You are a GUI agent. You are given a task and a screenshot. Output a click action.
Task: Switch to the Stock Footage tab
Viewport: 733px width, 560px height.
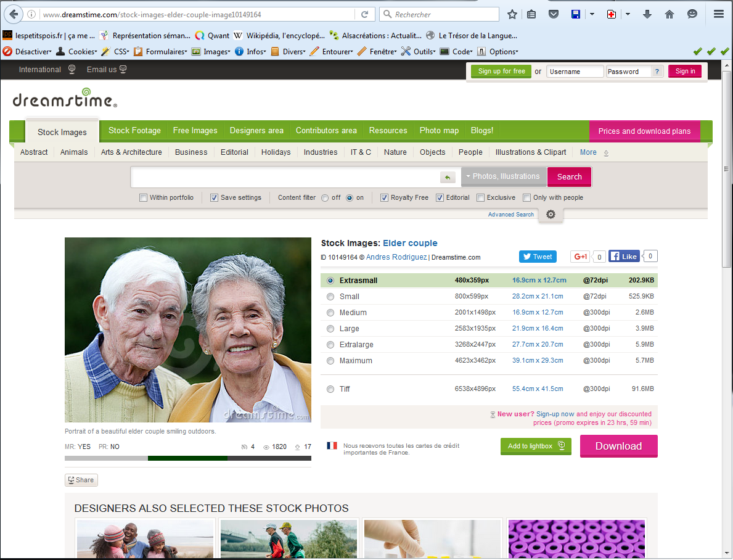pyautogui.click(x=134, y=131)
